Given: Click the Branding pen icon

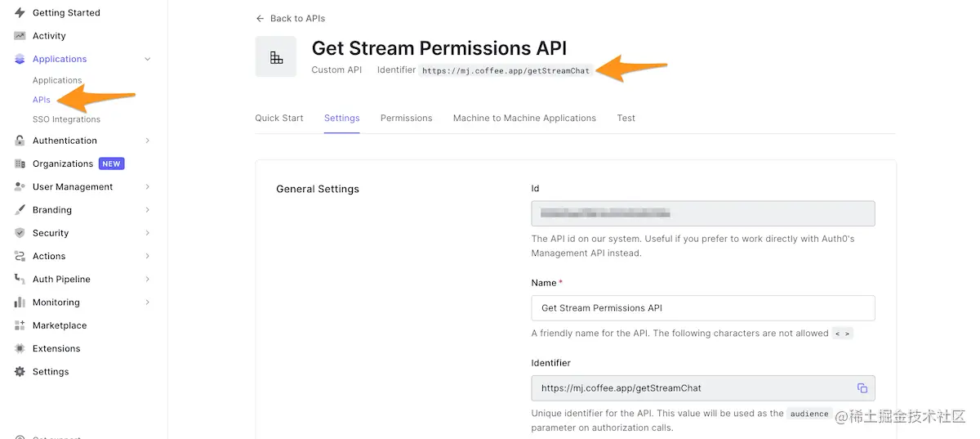Looking at the screenshot, I should point(20,210).
